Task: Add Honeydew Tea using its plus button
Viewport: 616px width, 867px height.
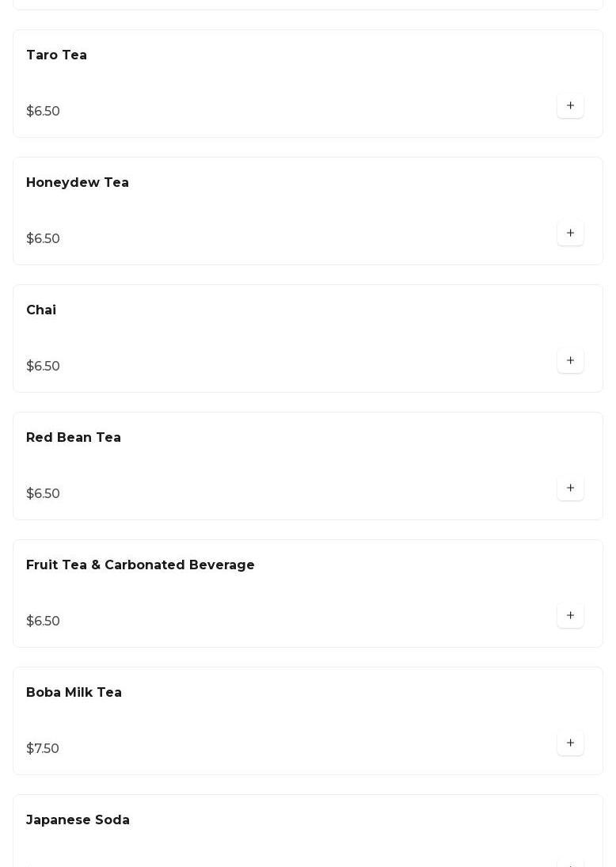Action: coord(570,233)
